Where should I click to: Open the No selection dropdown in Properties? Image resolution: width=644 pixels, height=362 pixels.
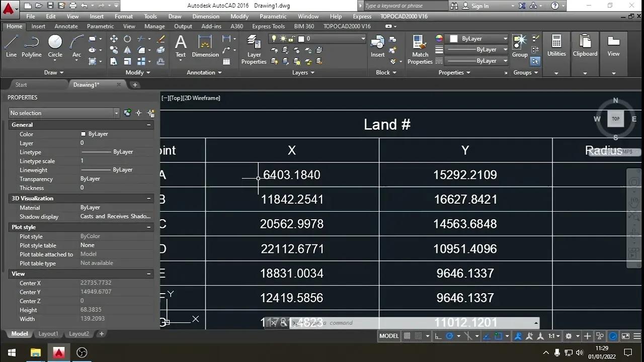coord(116,113)
